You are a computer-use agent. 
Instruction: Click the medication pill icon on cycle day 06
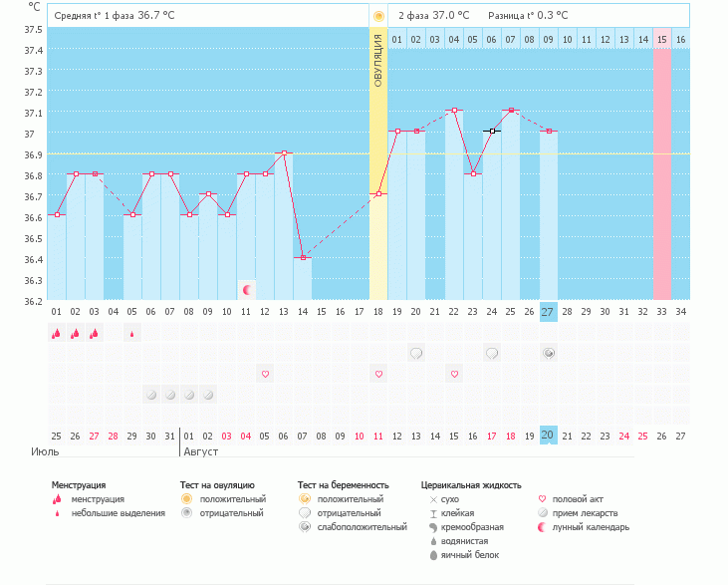151,395
